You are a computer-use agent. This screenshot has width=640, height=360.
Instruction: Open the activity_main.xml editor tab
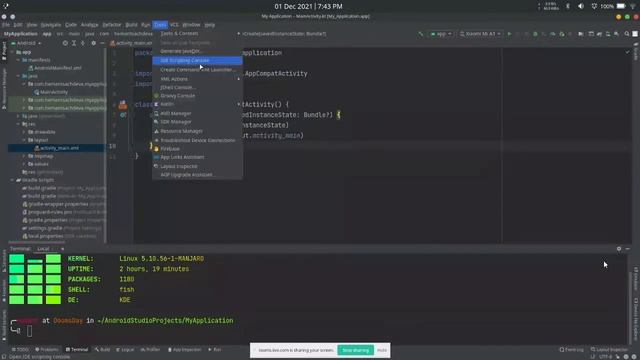[131, 43]
